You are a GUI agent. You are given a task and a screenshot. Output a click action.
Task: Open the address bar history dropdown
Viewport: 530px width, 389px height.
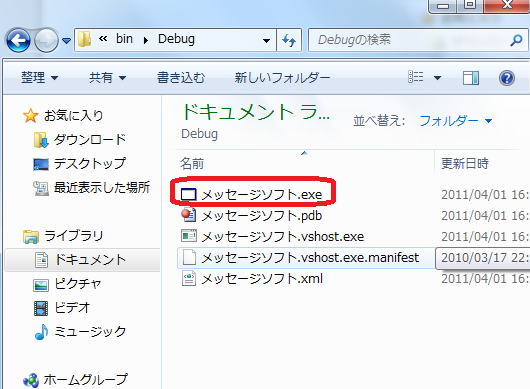click(x=266, y=41)
